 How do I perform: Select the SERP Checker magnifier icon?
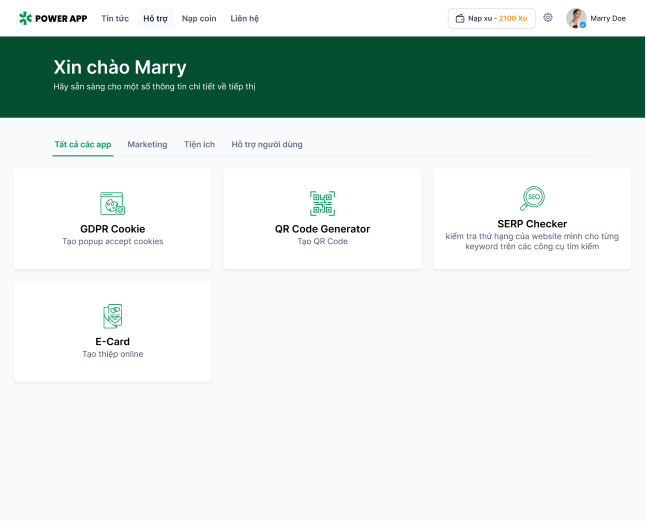click(x=532, y=198)
